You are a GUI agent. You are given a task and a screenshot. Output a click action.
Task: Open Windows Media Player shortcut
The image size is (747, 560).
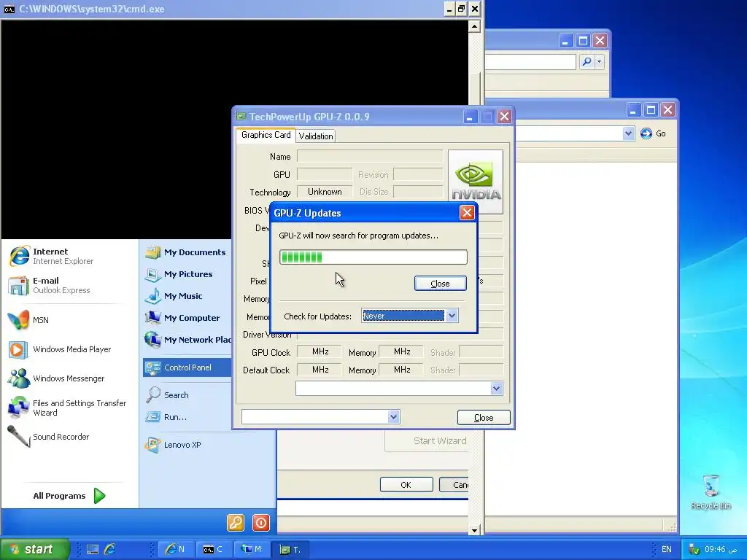[60, 349]
